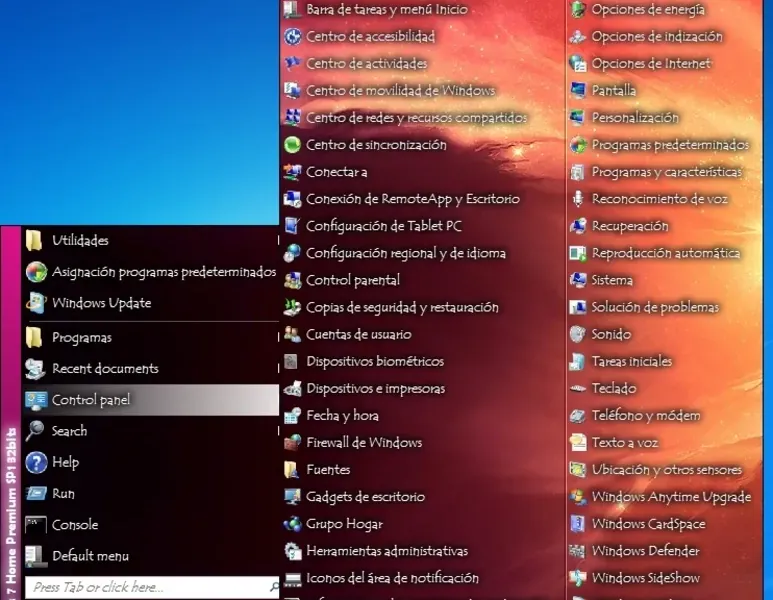Expand the Utilidades submenu arrow
Image resolution: width=773 pixels, height=600 pixels.
278,241
